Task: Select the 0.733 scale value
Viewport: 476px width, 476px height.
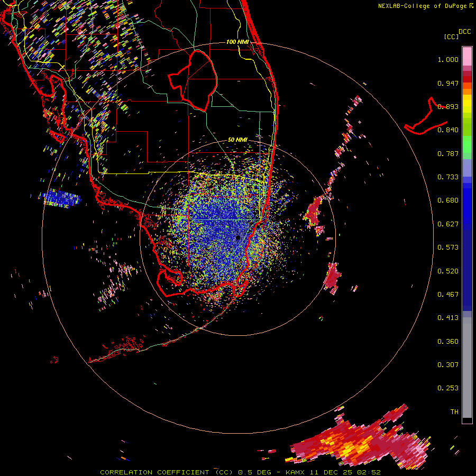Action: (448, 177)
